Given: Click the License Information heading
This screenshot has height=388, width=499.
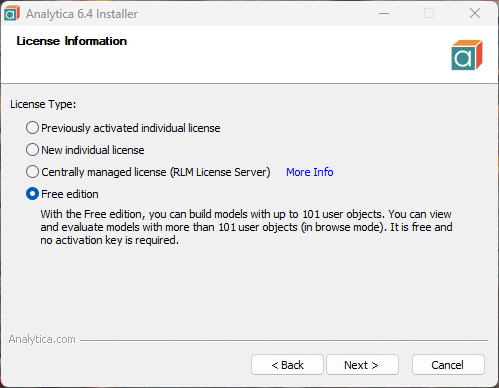Looking at the screenshot, I should point(72,41).
